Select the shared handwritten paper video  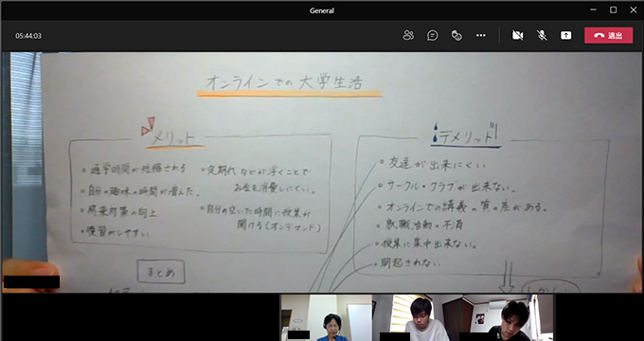pos(322,172)
